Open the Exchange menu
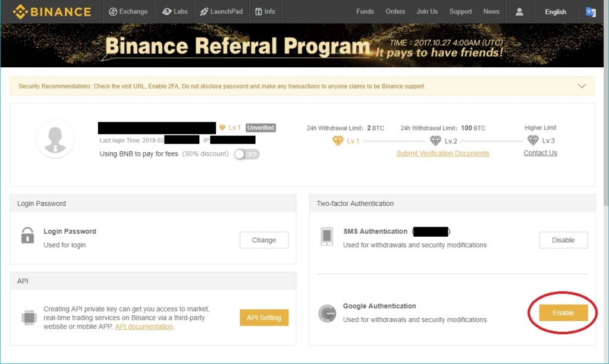 (x=128, y=12)
